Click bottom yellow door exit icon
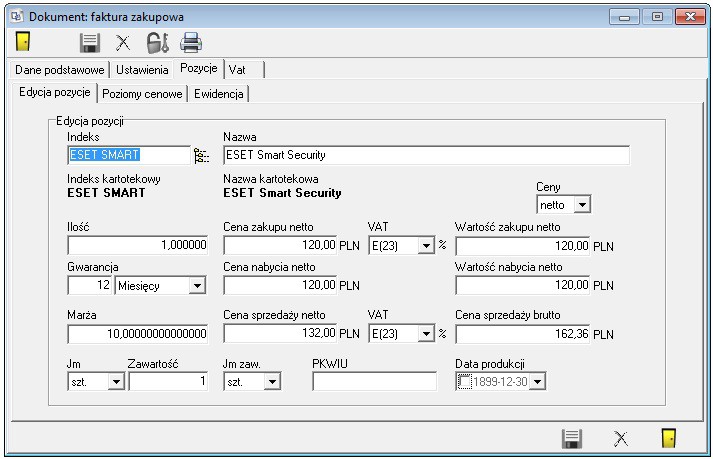 (668, 439)
